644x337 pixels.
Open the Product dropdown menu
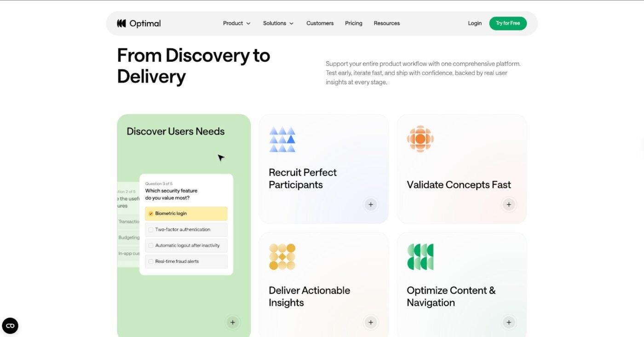[x=236, y=23]
